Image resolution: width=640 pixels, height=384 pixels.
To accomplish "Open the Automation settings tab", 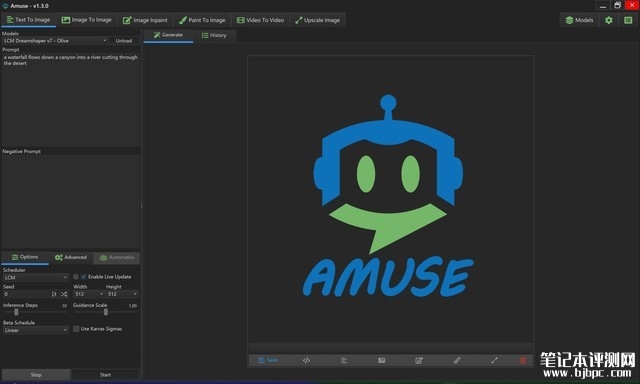I will [x=117, y=257].
